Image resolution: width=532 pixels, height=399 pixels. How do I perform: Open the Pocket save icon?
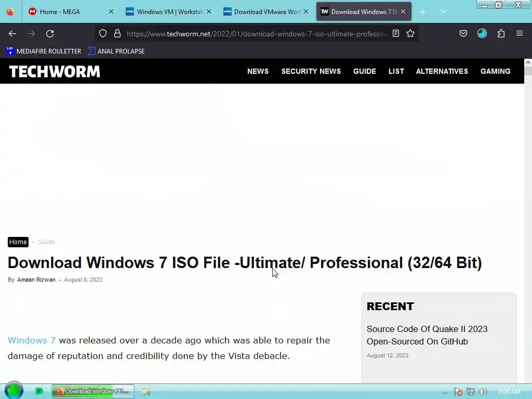[x=463, y=33]
